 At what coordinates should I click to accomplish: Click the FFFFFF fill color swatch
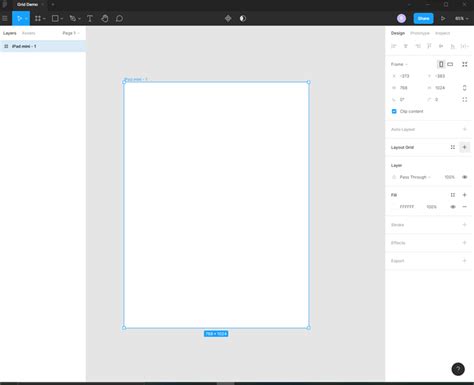(x=394, y=207)
